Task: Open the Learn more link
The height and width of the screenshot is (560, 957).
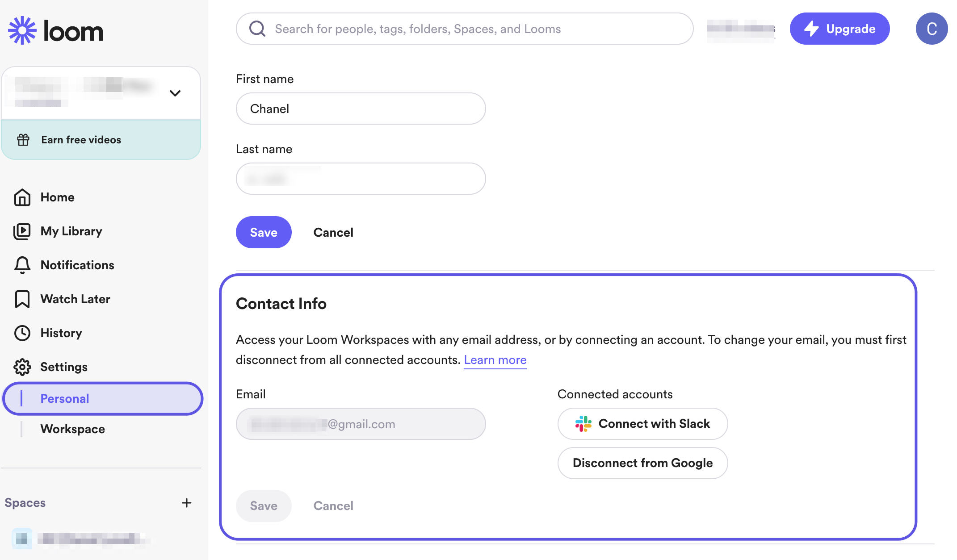Action: point(495,360)
